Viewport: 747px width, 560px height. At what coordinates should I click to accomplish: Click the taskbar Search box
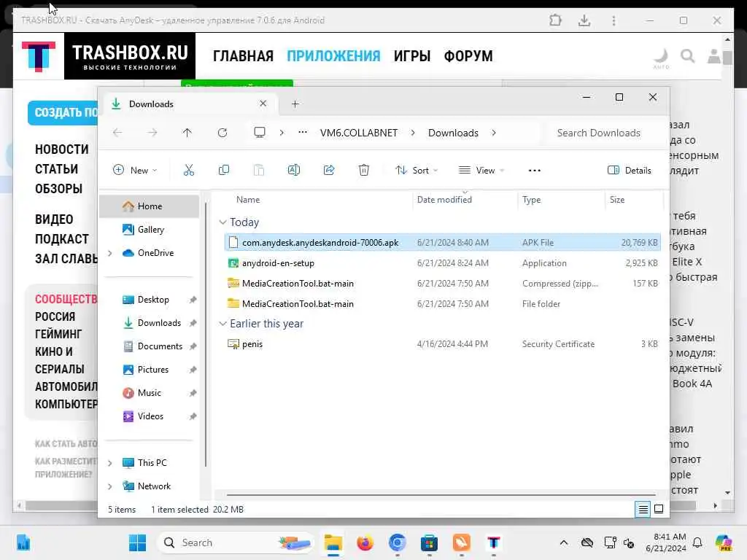pyautogui.click(x=236, y=542)
